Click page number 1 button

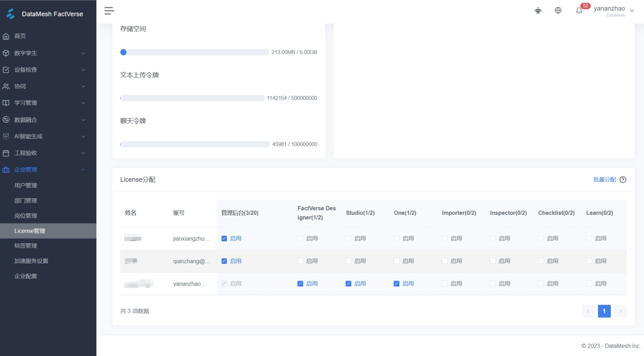(x=604, y=311)
